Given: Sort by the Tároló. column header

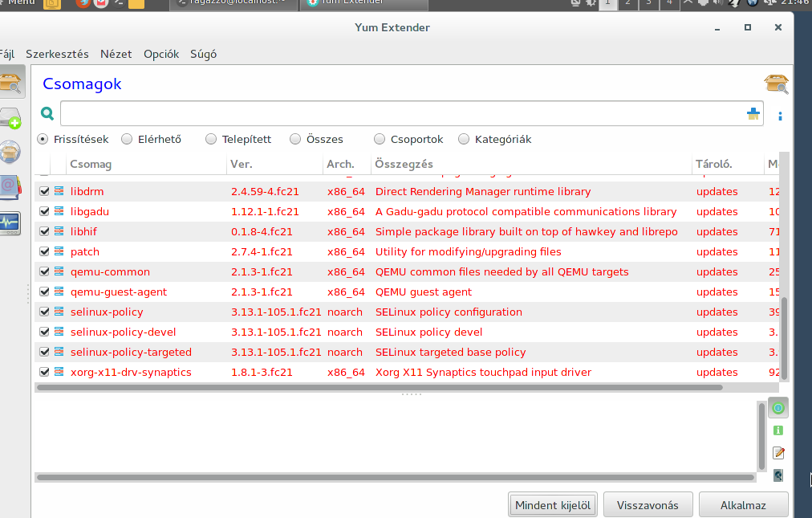Looking at the screenshot, I should click(x=728, y=164).
